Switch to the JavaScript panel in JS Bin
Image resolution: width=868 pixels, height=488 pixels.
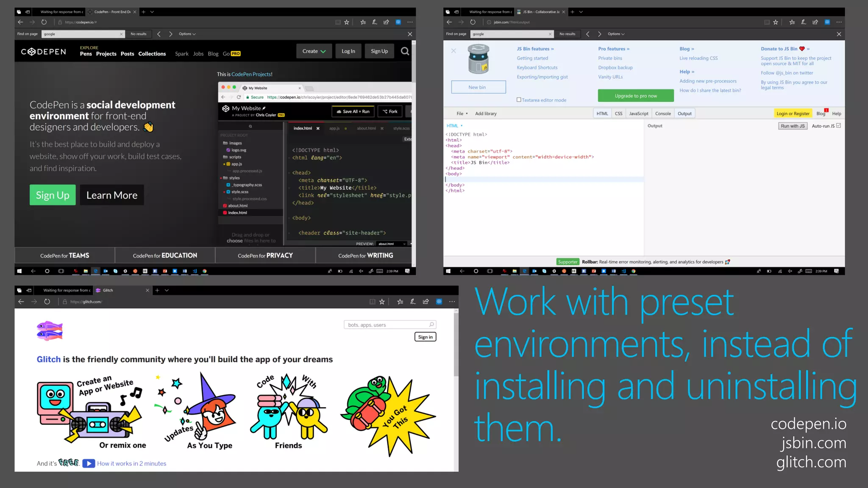click(638, 114)
